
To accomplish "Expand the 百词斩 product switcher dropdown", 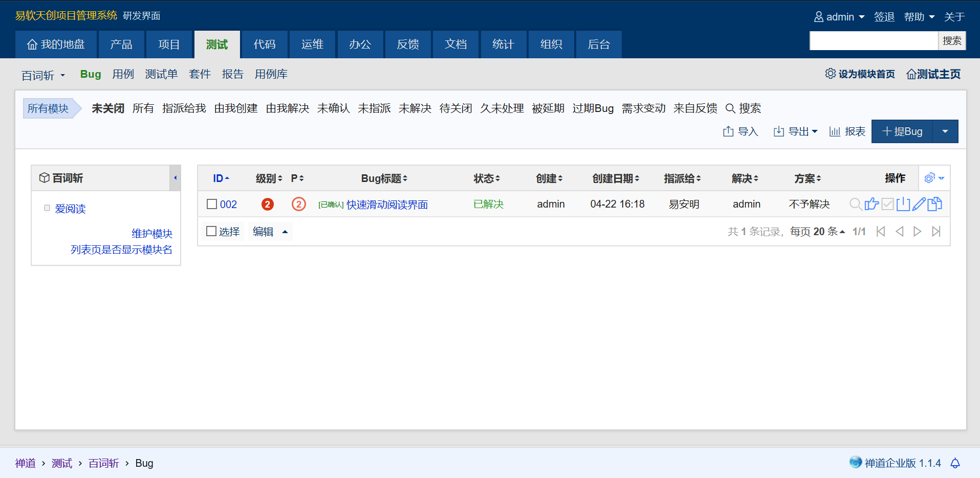I will pos(43,75).
